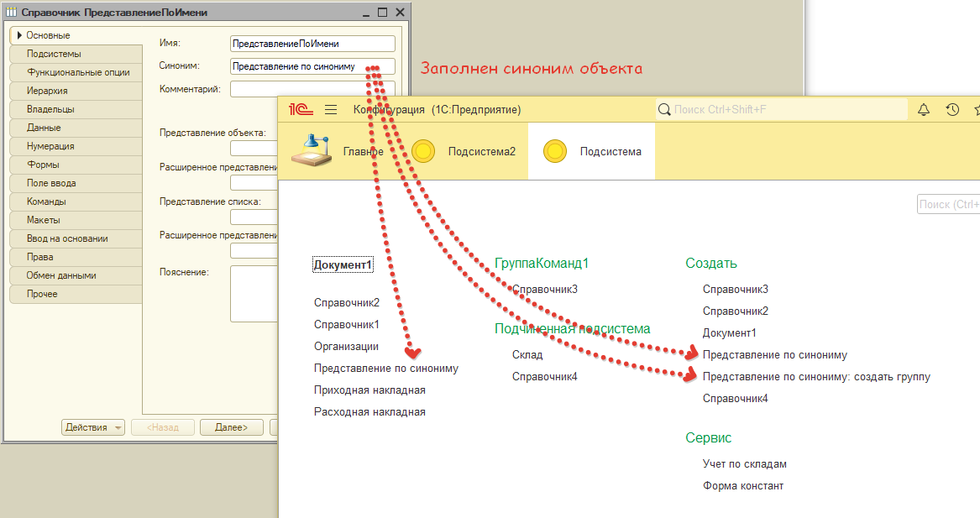Open the Макеты tab

point(76,220)
